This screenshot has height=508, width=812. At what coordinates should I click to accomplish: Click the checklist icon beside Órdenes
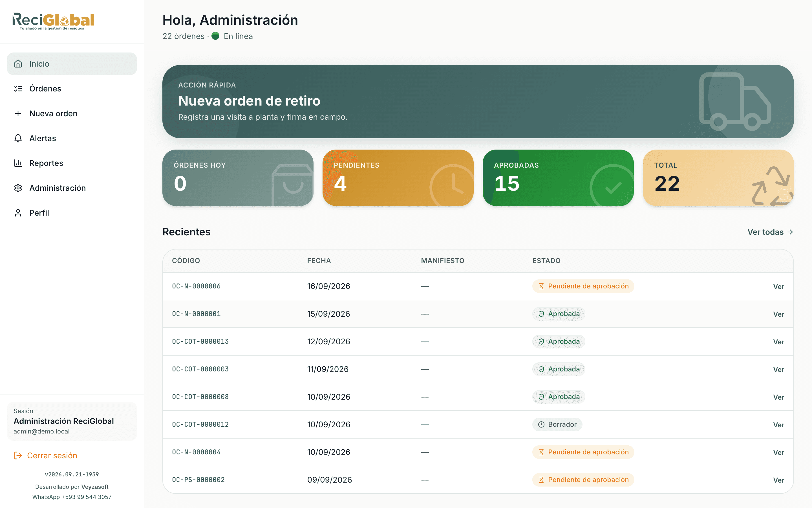[x=18, y=89]
